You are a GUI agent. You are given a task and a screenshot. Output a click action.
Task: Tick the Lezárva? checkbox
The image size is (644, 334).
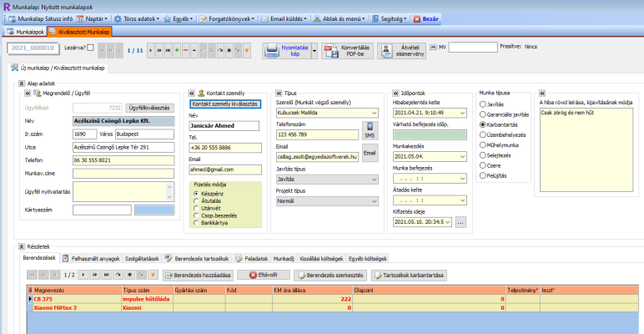90,48
